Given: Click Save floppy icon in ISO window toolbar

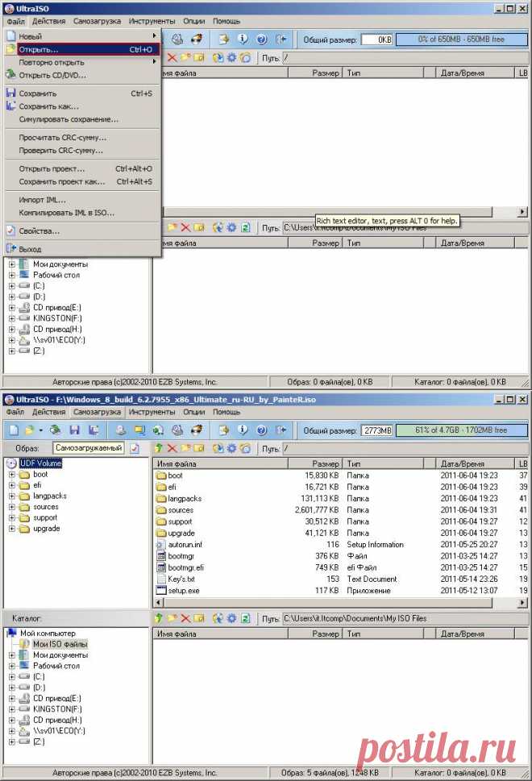Looking at the screenshot, I should (x=75, y=430).
